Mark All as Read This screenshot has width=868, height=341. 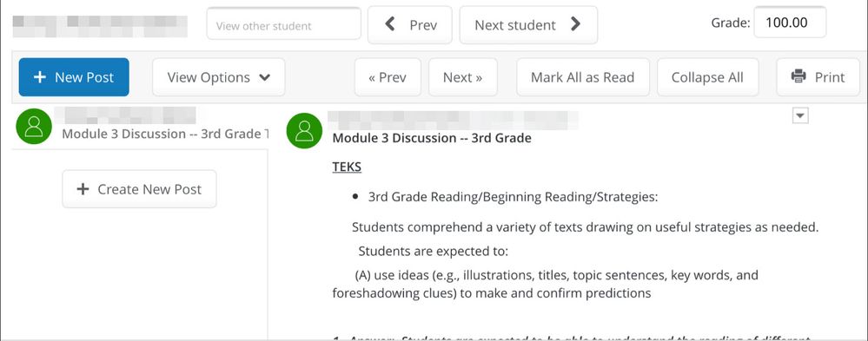(583, 77)
